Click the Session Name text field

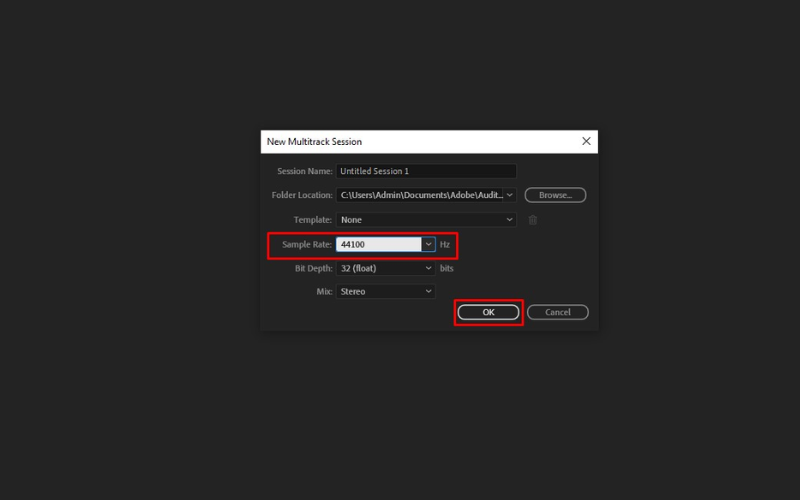coord(426,171)
